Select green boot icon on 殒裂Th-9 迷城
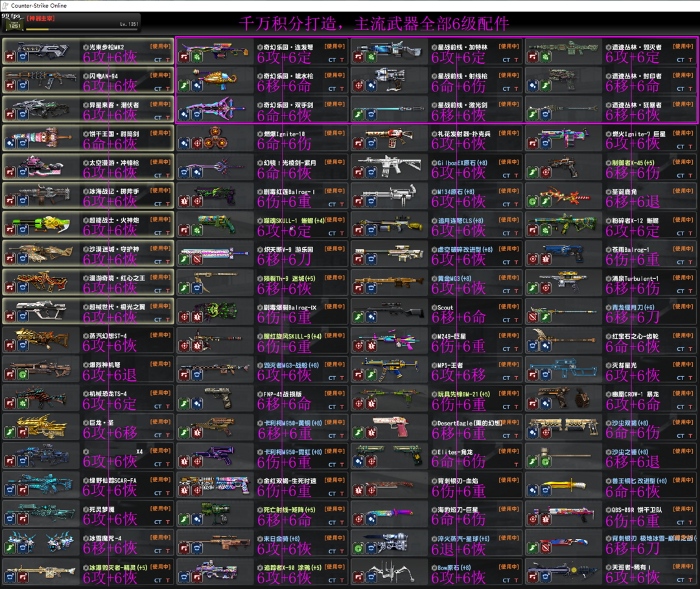Image resolution: width=700 pixels, height=589 pixels. [x=184, y=288]
